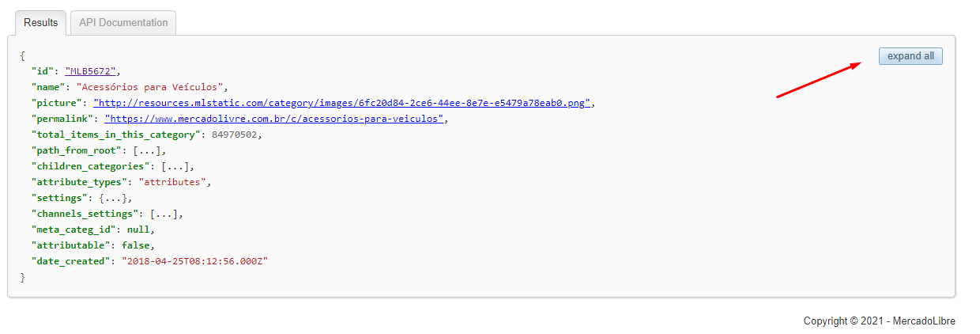Viewport: 980px width, 334px height.
Task: Expand the settings collapsed object
Action: (115, 198)
